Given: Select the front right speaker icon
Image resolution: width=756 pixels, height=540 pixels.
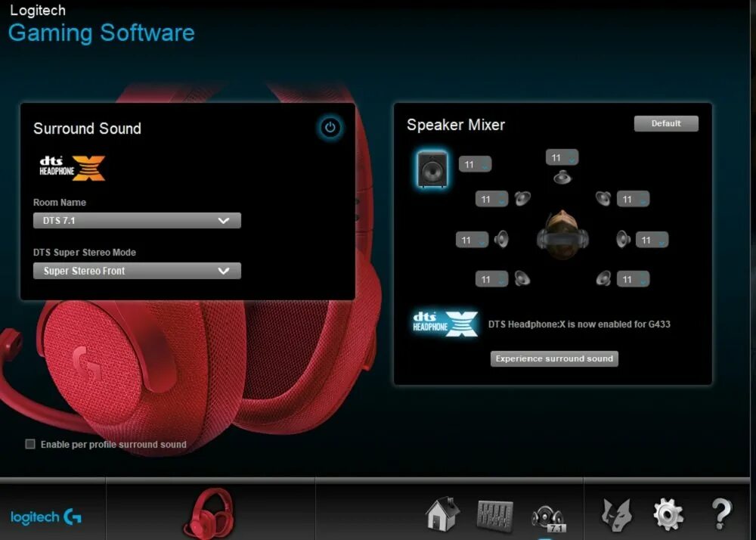Looking at the screenshot, I should [x=603, y=198].
